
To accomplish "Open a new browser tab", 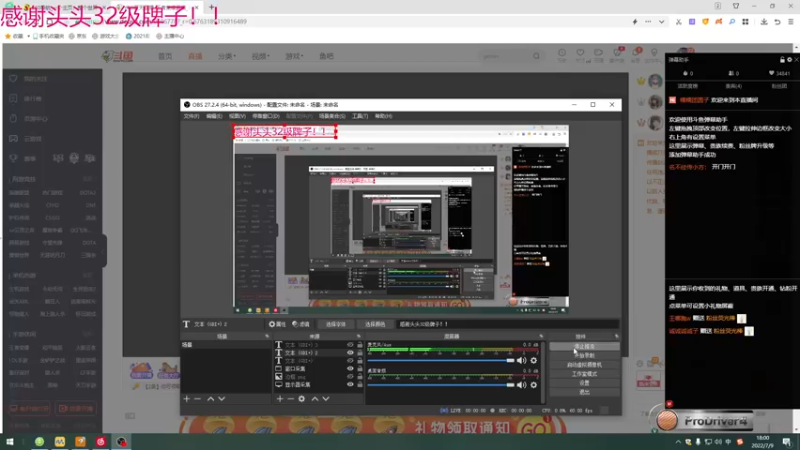I will point(212,7).
